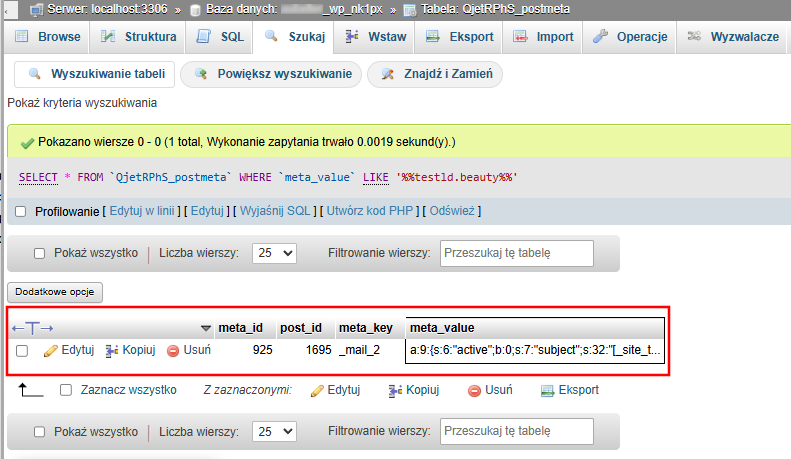Expand 'Pokaż kryteria wyszukiwania'

coord(82,103)
